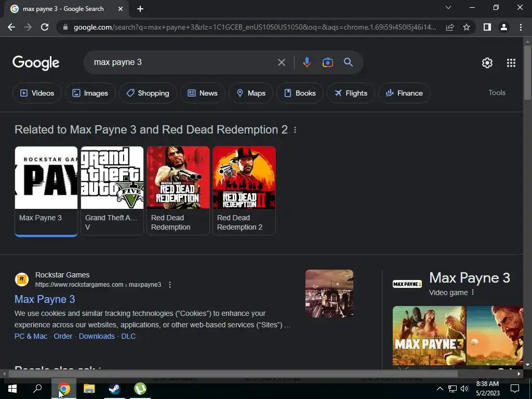This screenshot has height=399, width=532.
Task: Open more options beside Video game label
Action: click(x=473, y=292)
